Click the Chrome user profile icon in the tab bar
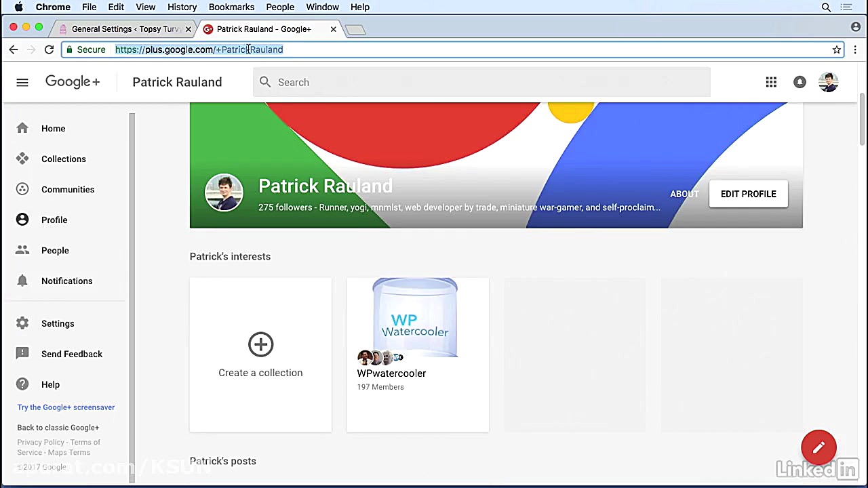 pyautogui.click(x=856, y=27)
